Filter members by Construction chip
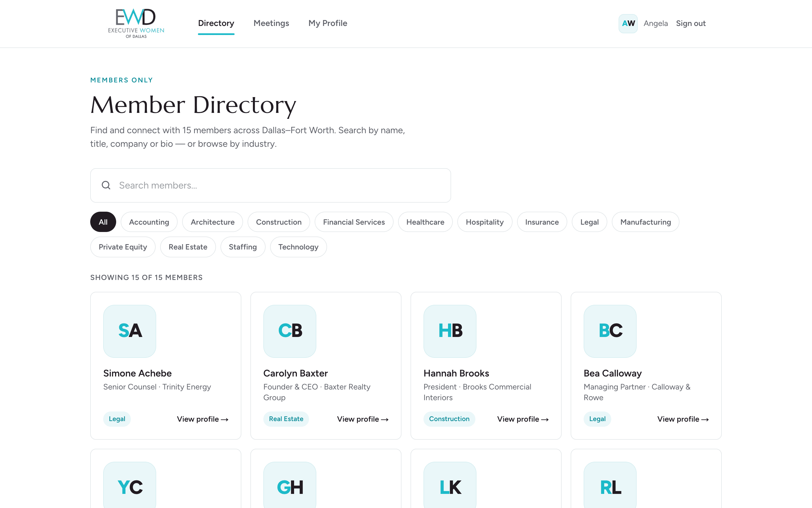Image resolution: width=812 pixels, height=508 pixels. click(x=279, y=222)
